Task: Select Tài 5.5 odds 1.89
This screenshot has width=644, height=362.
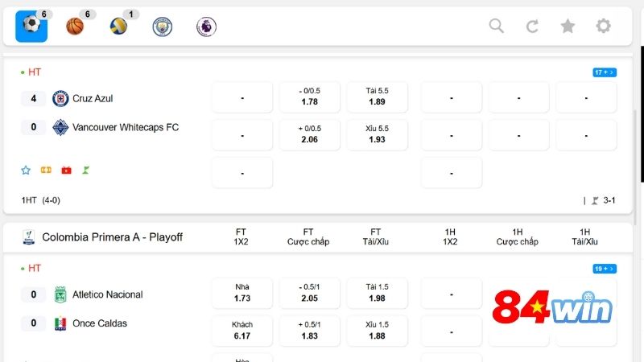Action: click(377, 97)
